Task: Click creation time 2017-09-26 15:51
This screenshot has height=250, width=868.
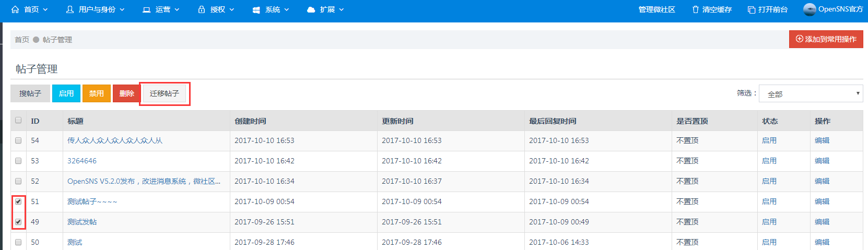Action: 264,222
